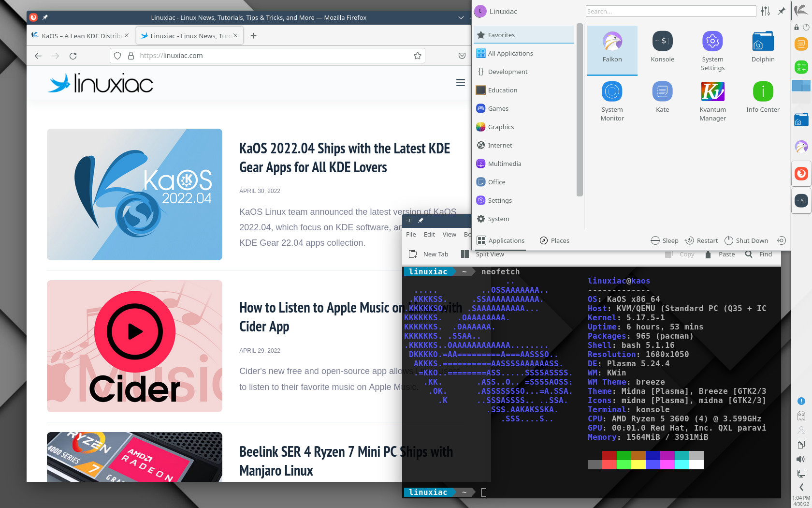Select Multimedia category
812x508 pixels.
pos(523,164)
